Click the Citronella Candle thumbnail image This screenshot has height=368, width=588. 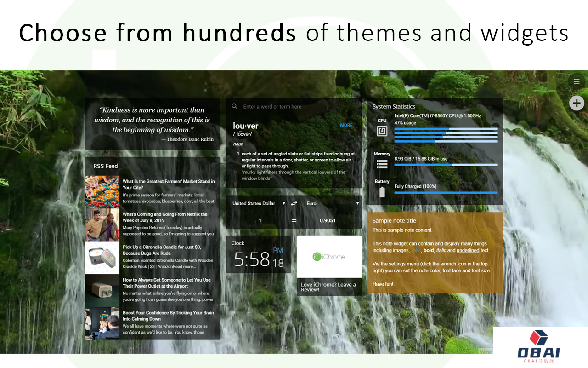coord(102,258)
